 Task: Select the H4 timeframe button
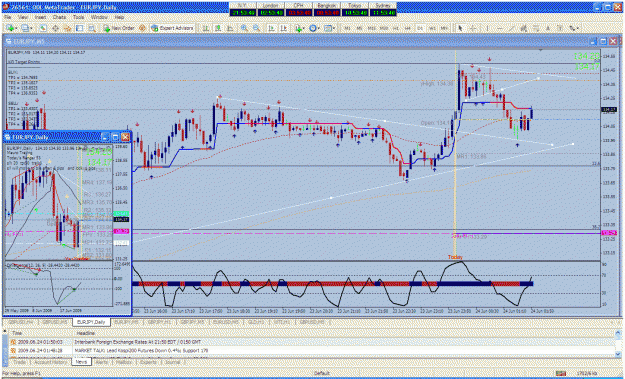click(x=408, y=28)
